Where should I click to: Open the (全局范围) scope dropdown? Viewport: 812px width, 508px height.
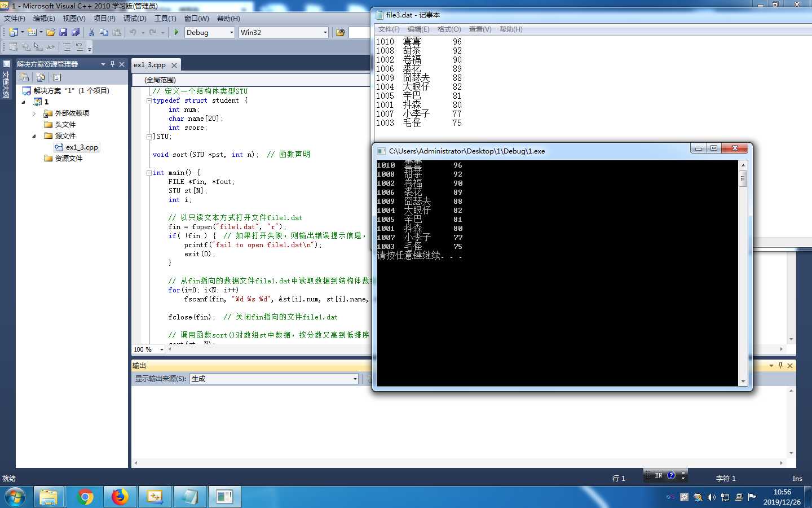[251, 80]
